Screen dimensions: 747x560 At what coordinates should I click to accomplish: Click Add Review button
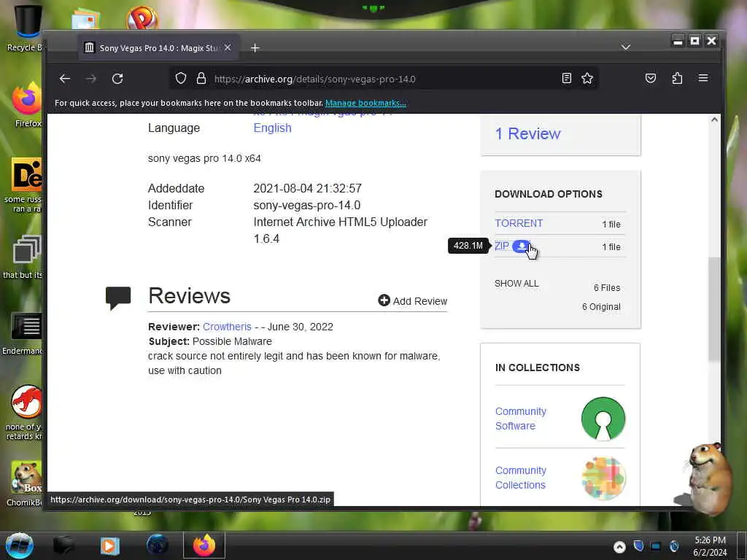point(413,301)
